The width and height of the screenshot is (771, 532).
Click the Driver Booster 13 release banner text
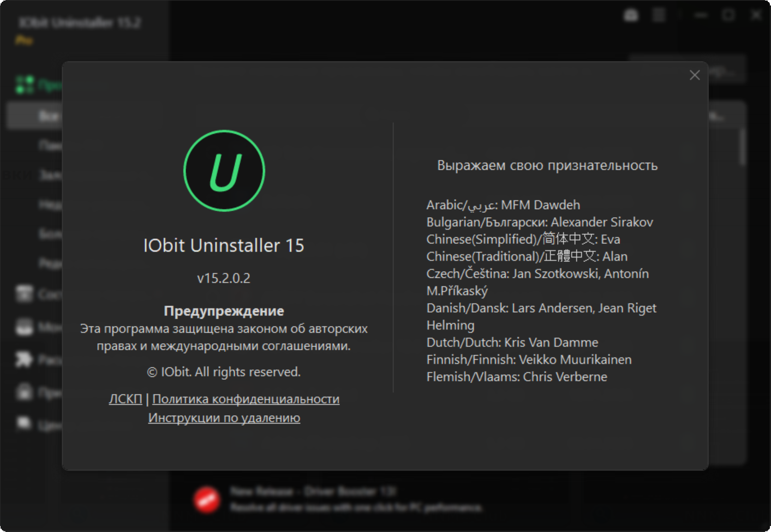click(x=356, y=499)
